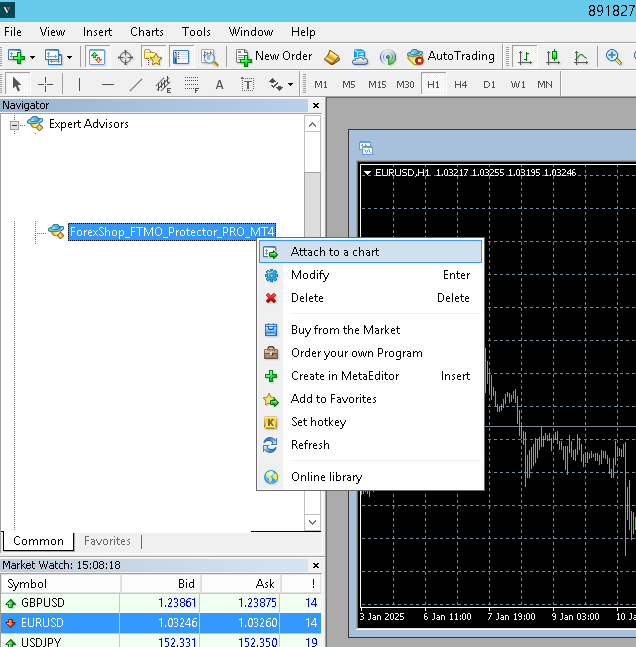The image size is (636, 647).
Task: Open the File menu
Action: click(x=13, y=32)
